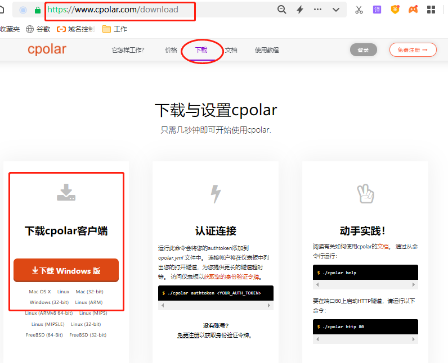Screen dimensions: 448x363
Task: Open the second nav item next to 下载
Action: 171,50
